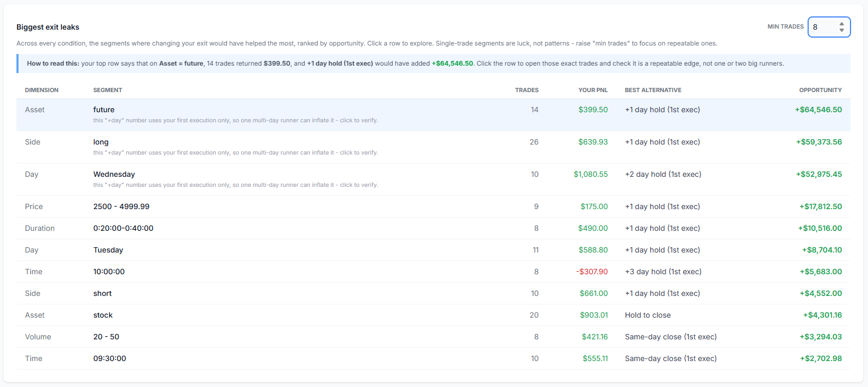Click the +$3,294.03 opportunity value
The height and width of the screenshot is (387, 868).
[821, 337]
